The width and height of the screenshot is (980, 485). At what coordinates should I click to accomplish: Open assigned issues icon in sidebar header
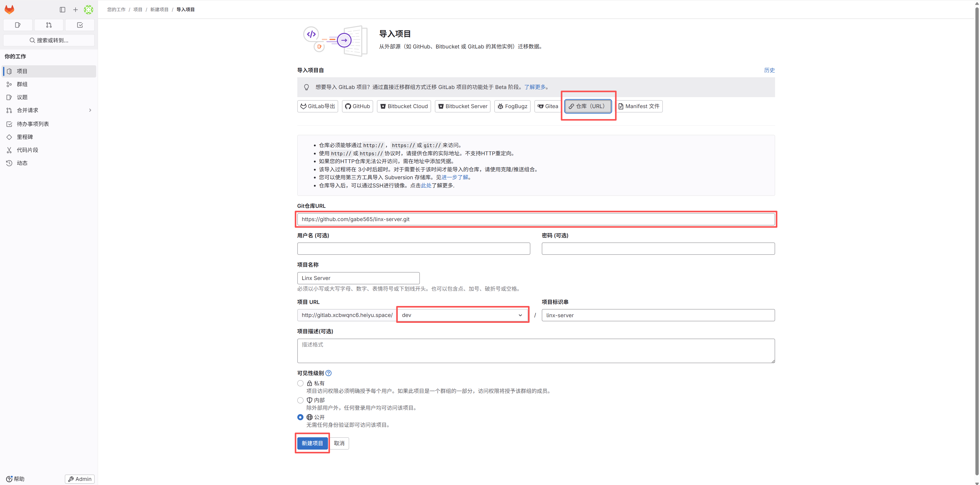coord(18,25)
